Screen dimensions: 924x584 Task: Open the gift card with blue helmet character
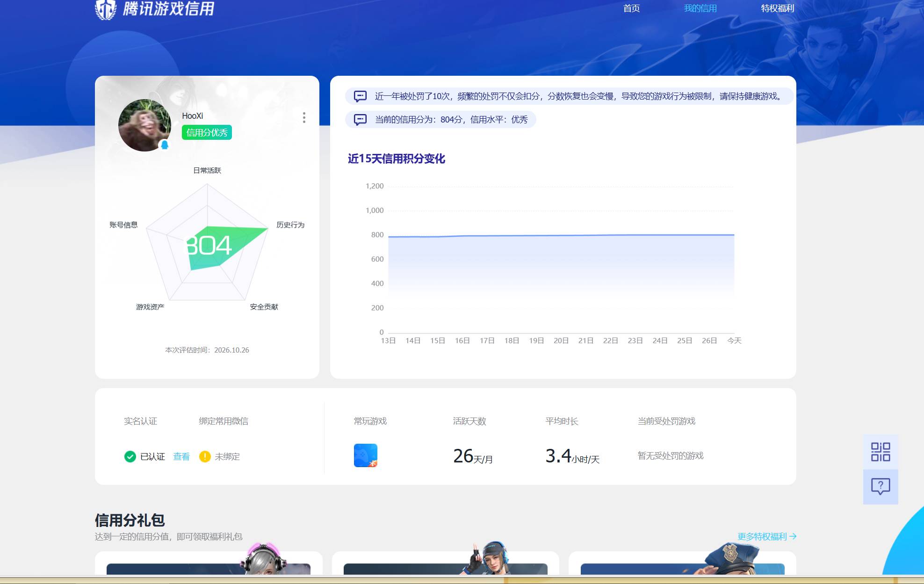pos(446,563)
